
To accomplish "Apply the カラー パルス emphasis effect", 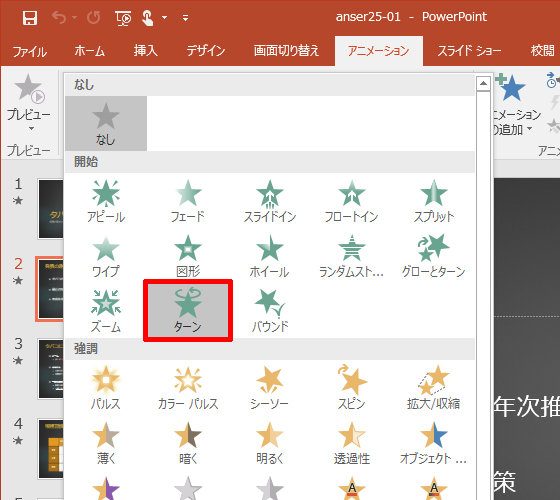I will click(188, 388).
